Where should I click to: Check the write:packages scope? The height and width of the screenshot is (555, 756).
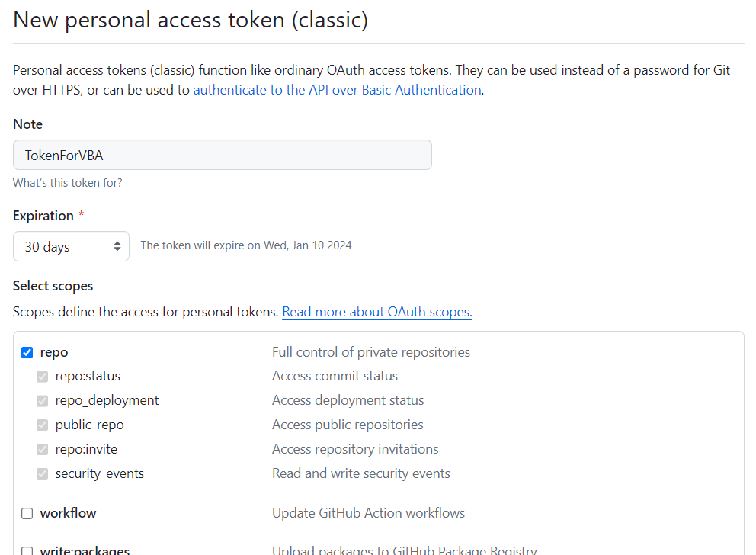(27, 550)
